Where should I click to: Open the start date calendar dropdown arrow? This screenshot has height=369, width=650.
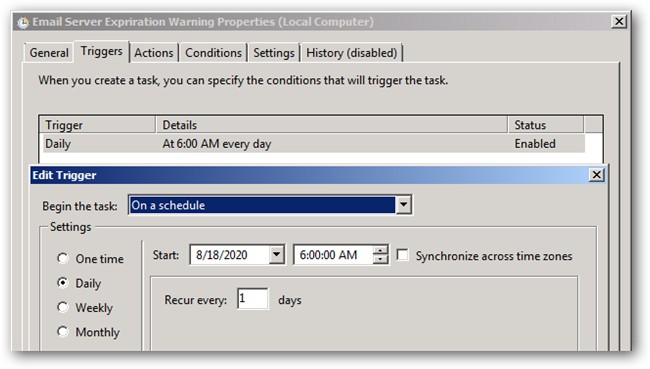click(276, 255)
